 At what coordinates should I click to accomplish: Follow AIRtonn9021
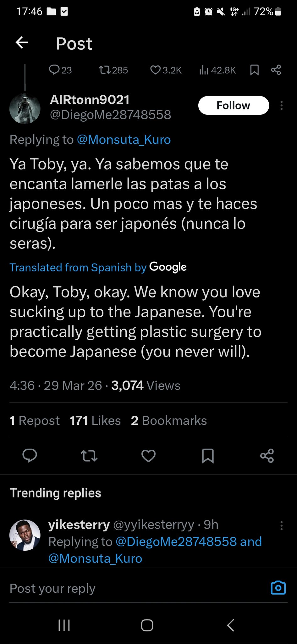click(234, 105)
